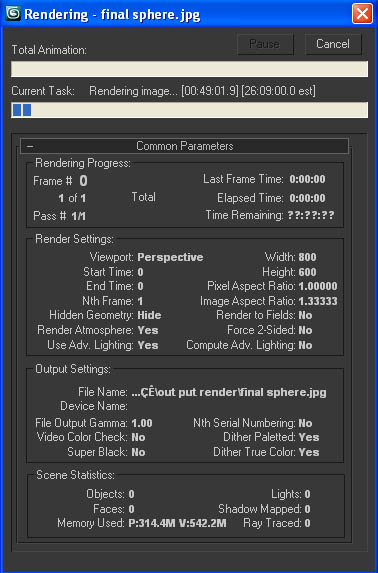Click the Frame # value 0
The height and width of the screenshot is (573, 378).
pyautogui.click(x=83, y=181)
